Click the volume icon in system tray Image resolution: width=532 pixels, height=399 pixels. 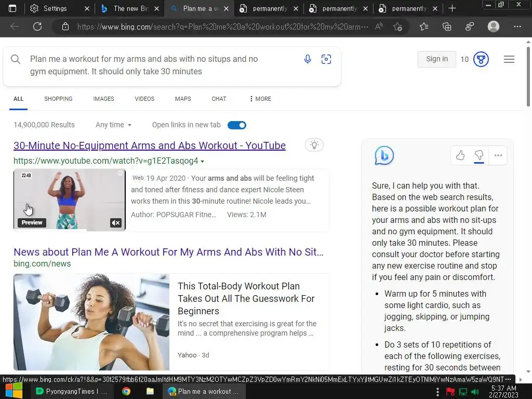(475, 392)
